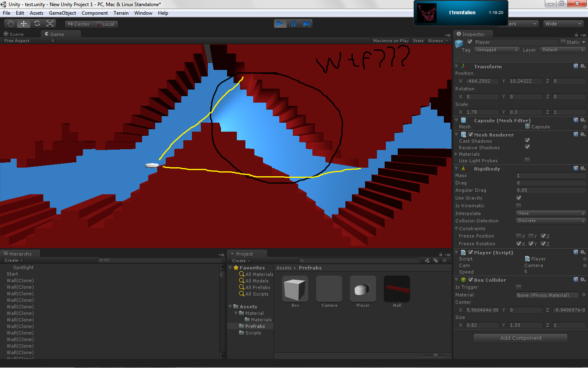The height and width of the screenshot is (368, 588).
Task: Select the Scale tool
Action: [50, 24]
